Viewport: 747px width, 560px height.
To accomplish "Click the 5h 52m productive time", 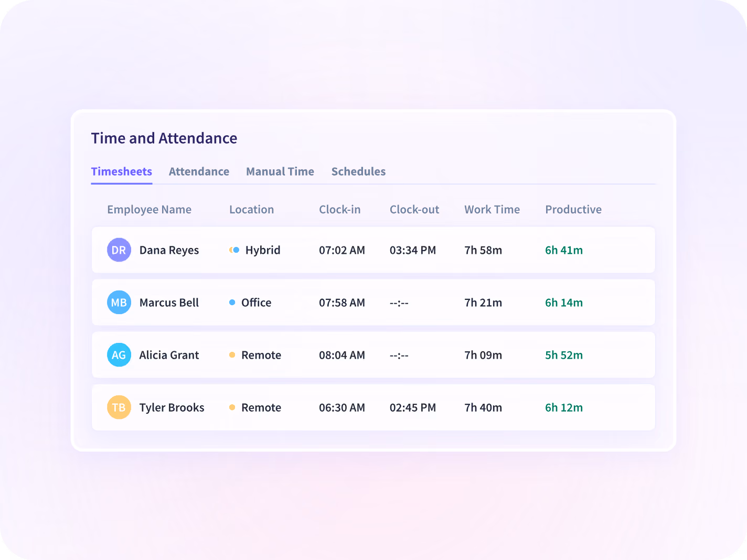I will [564, 355].
